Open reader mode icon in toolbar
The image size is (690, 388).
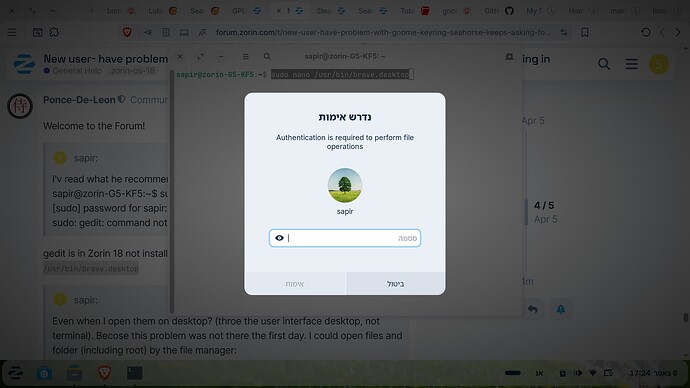pos(166,32)
